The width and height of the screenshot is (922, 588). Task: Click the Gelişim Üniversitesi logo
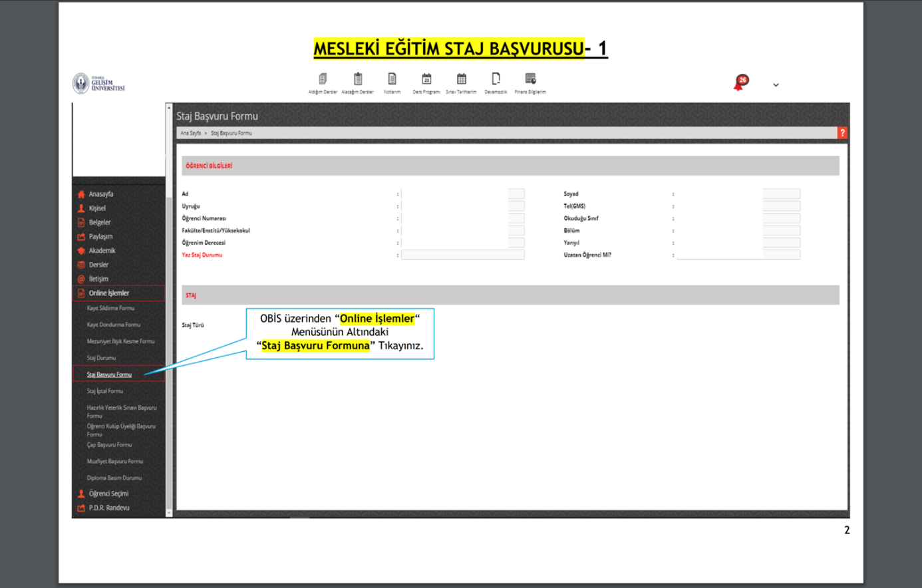(x=98, y=84)
